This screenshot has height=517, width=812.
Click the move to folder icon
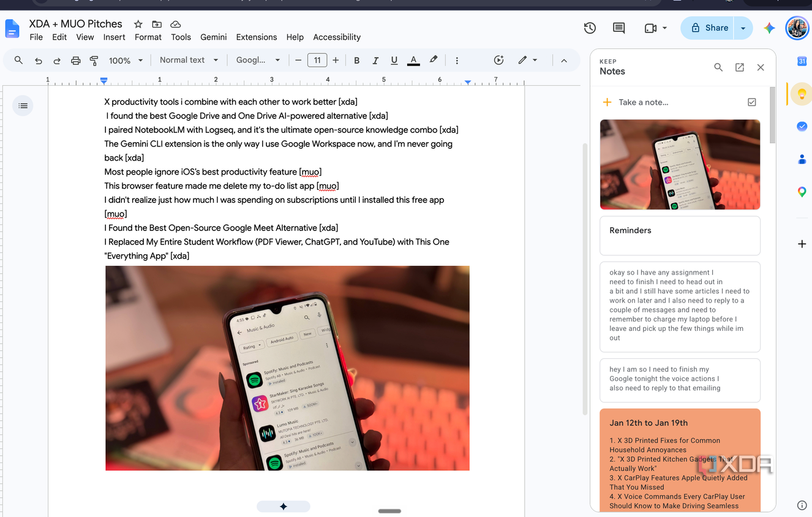tap(157, 25)
